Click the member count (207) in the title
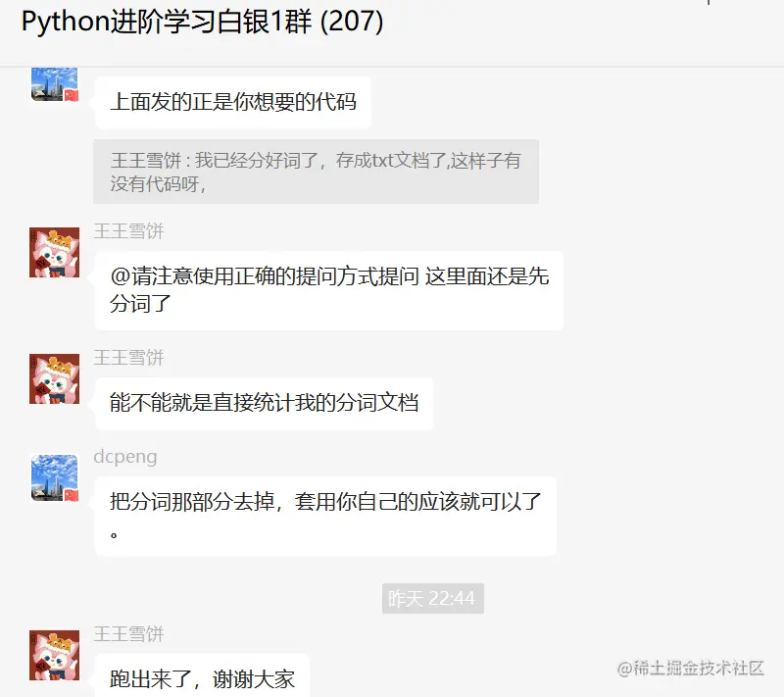The width and height of the screenshot is (784, 697). 352,22
